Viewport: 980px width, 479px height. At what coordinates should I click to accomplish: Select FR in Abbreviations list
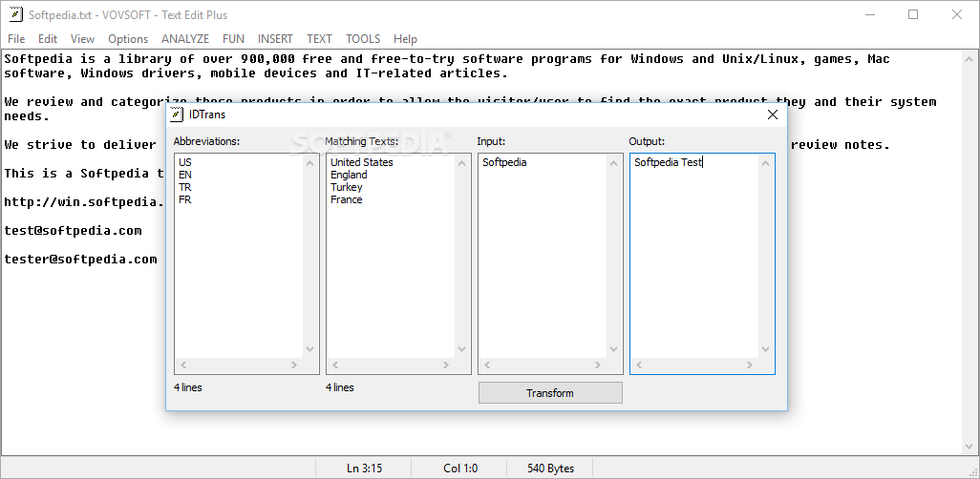[185, 199]
